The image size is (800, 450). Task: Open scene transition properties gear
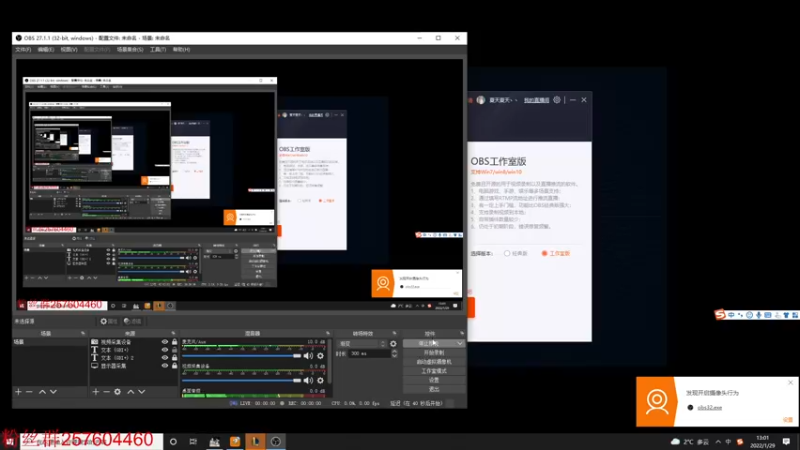[393, 343]
